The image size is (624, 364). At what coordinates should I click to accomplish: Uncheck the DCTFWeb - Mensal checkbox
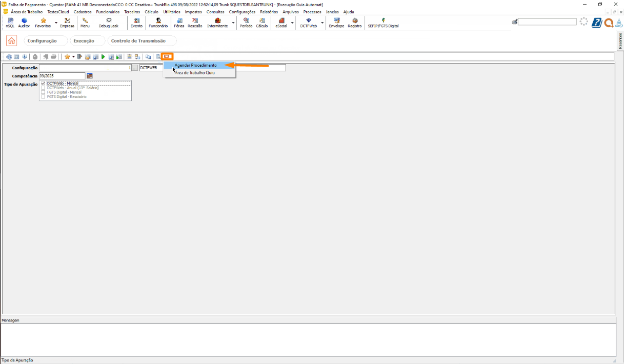[x=43, y=83]
